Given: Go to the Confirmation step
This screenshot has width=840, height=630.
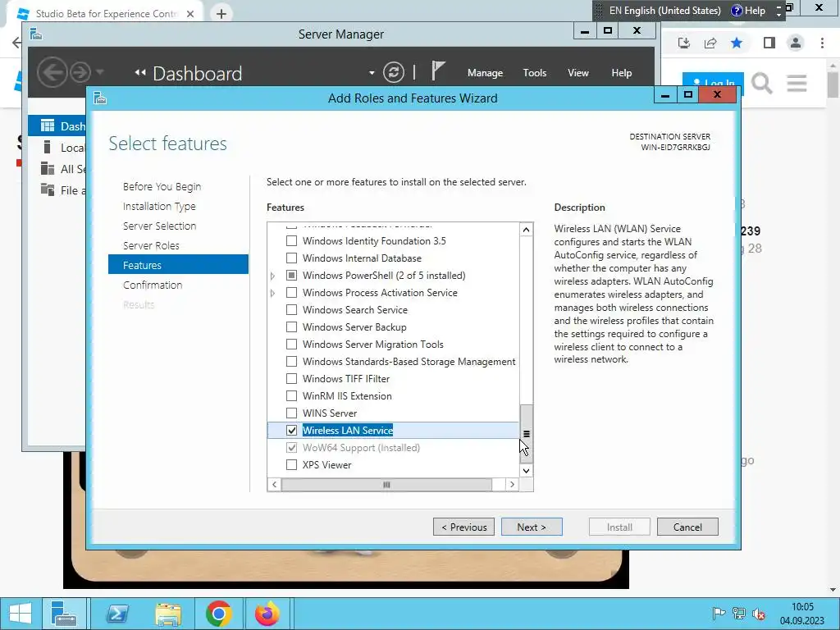Looking at the screenshot, I should pos(153,285).
